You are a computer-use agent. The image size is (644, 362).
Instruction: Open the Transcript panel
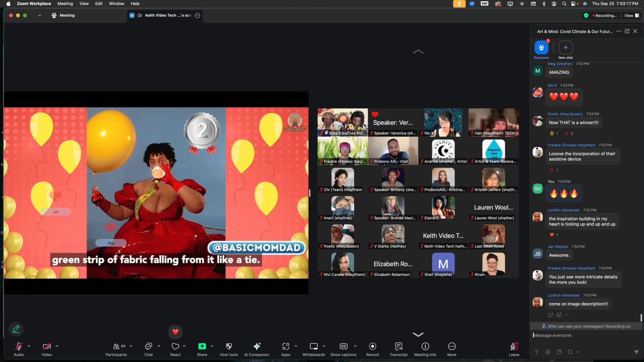(x=398, y=347)
